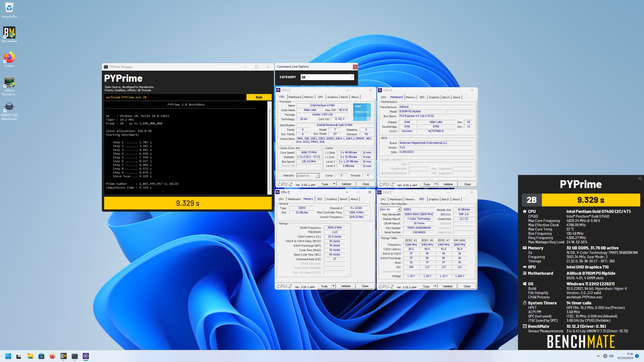Select part number TMXPL1656836KWK field
The height and width of the screenshot is (362, 644).
click(419, 228)
